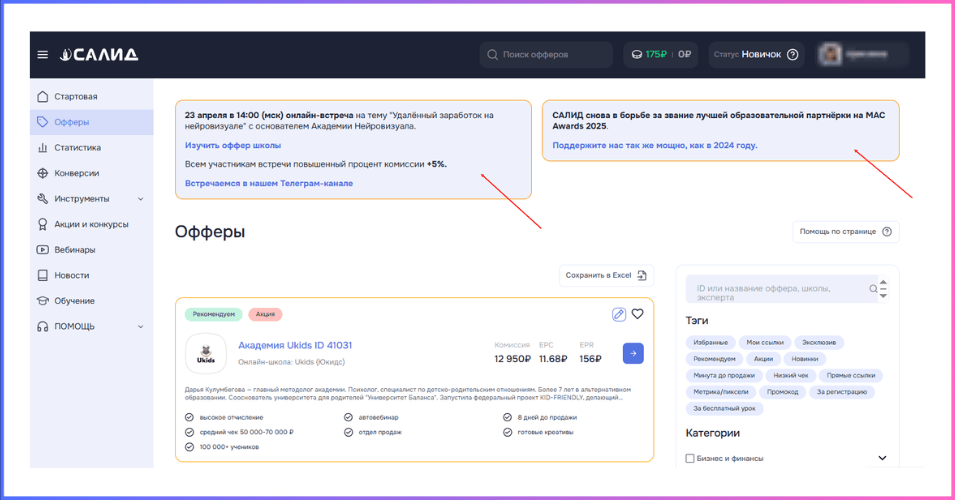
Task: Toggle Промокод tag filter
Action: [x=783, y=392]
